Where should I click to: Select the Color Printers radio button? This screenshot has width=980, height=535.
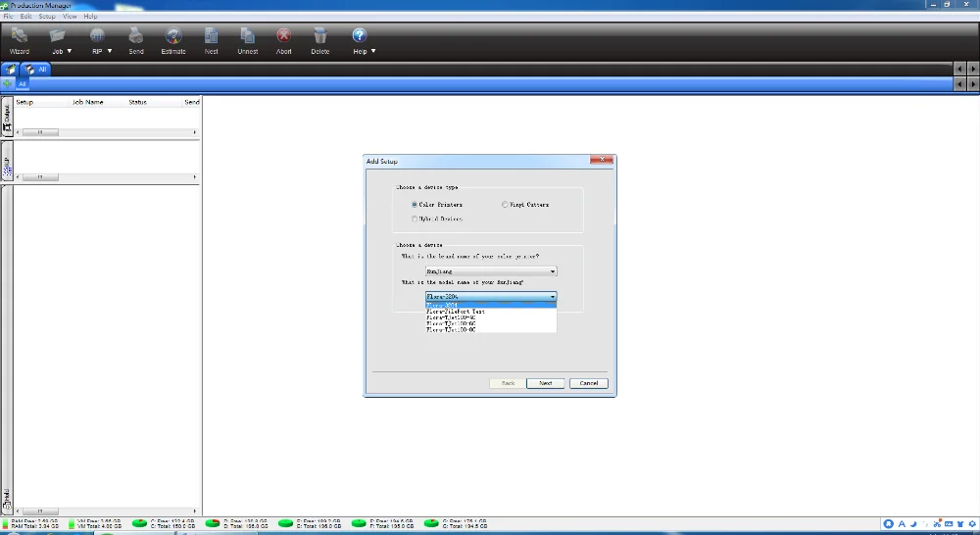[x=415, y=205]
